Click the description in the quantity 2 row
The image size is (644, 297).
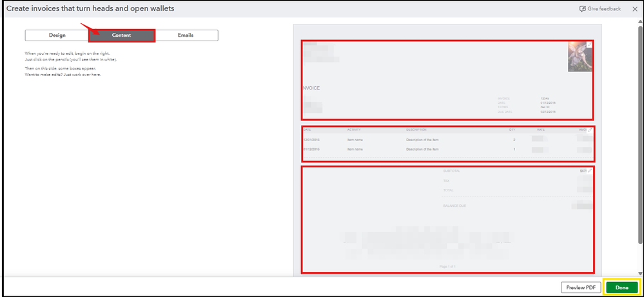(x=422, y=140)
